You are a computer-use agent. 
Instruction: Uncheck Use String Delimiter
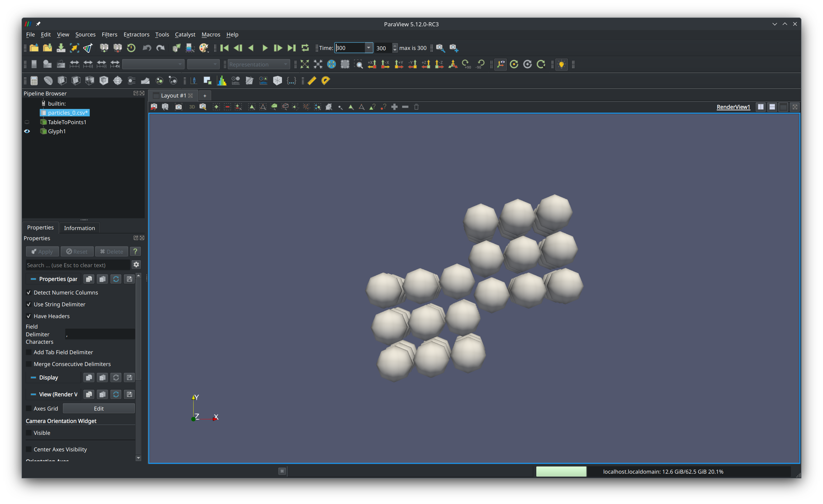29,304
